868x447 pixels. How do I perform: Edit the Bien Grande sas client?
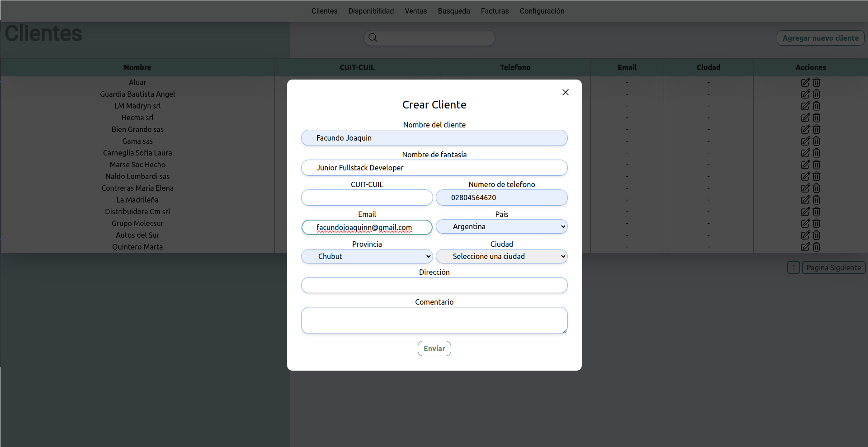point(805,129)
